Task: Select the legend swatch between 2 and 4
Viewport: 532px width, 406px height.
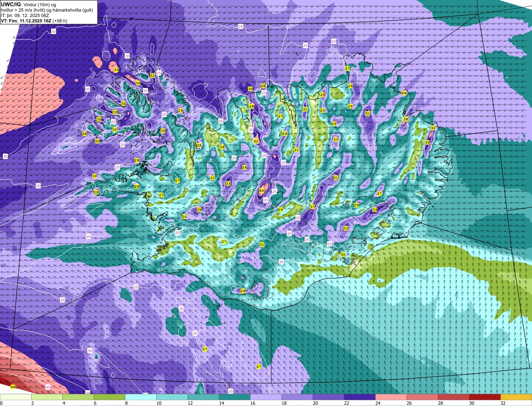Action: coord(47,397)
